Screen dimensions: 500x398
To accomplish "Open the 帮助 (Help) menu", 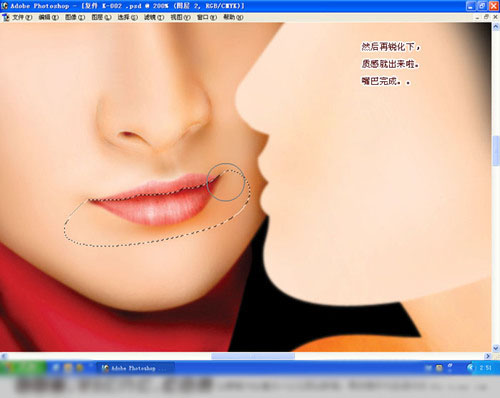I will pos(233,17).
